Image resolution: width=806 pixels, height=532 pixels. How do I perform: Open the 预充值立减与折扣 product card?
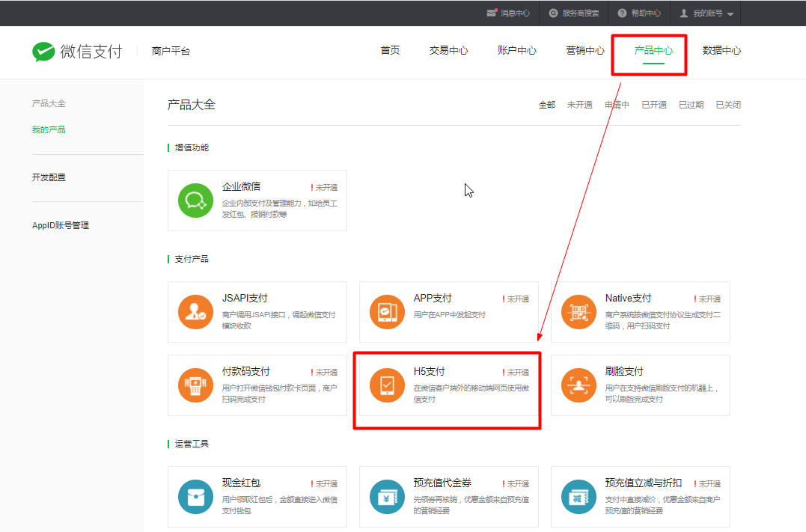640,497
